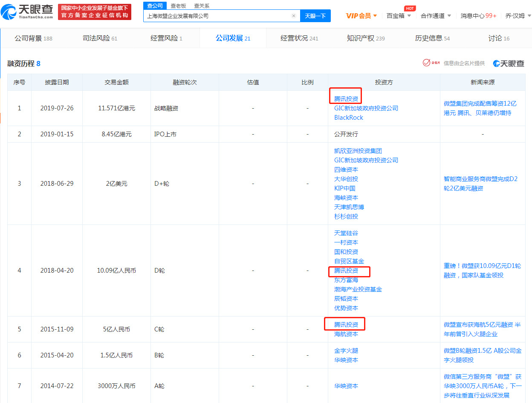This screenshot has width=532, height=403.
Task: Open news link 重磅！微盟获10.09亿元D1轮融资
Action: coord(482,271)
